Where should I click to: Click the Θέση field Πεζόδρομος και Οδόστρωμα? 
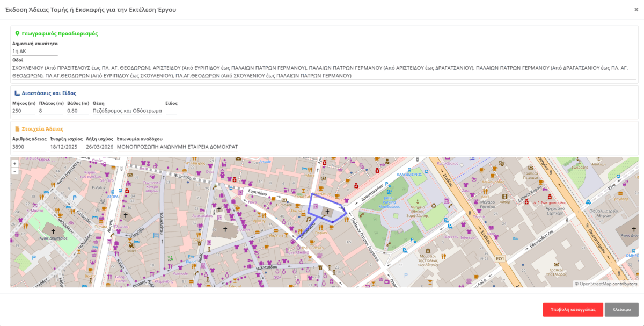click(x=127, y=111)
